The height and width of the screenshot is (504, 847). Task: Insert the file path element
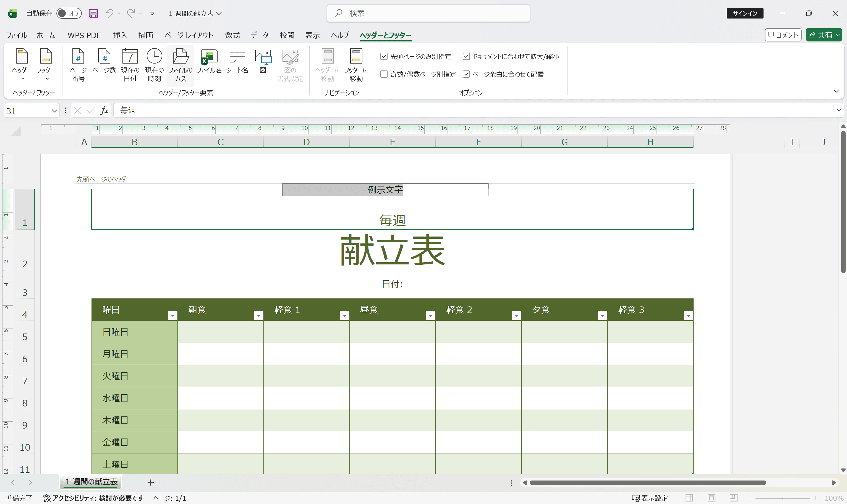coord(181,65)
